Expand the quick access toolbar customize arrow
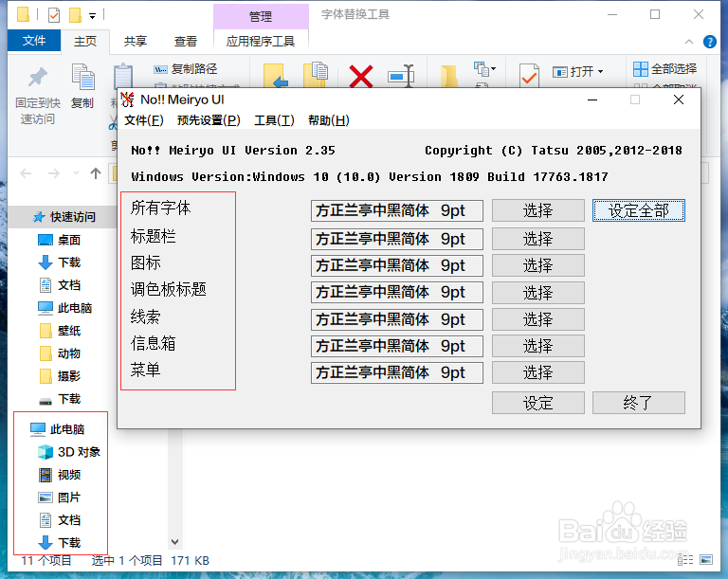Screen dimensions: 728x579 92,16
